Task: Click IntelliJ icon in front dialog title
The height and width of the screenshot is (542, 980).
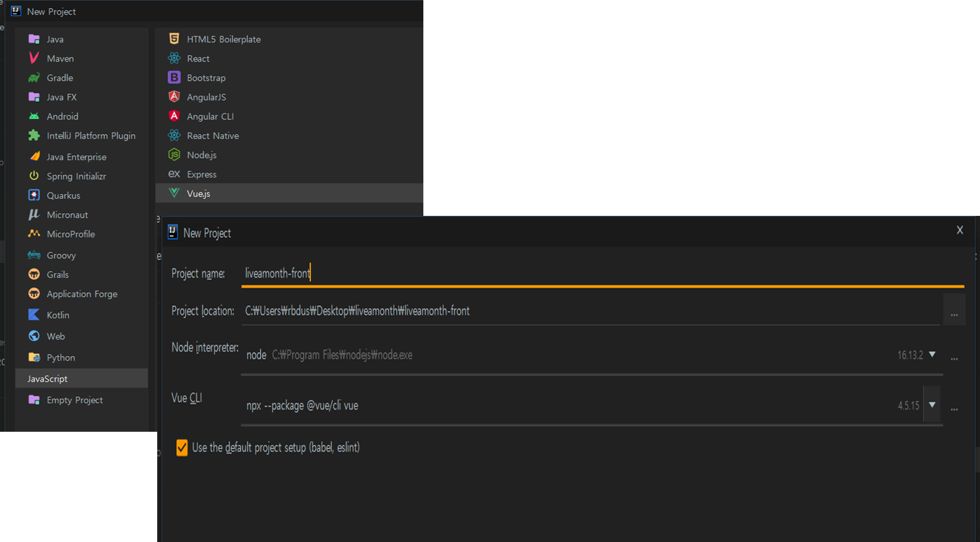Action: [173, 232]
